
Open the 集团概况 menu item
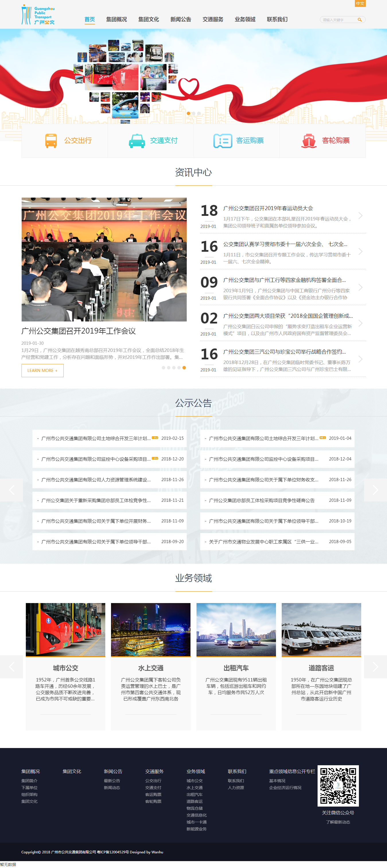click(116, 20)
